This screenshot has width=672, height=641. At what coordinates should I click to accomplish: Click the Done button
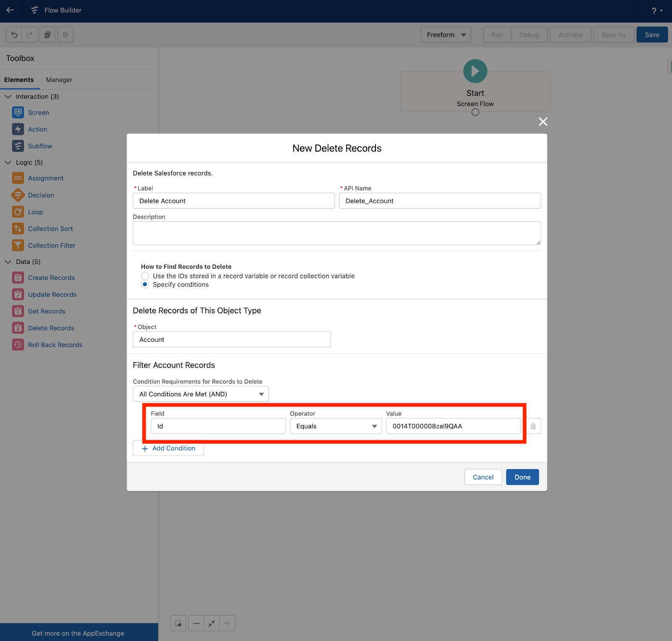tap(522, 477)
